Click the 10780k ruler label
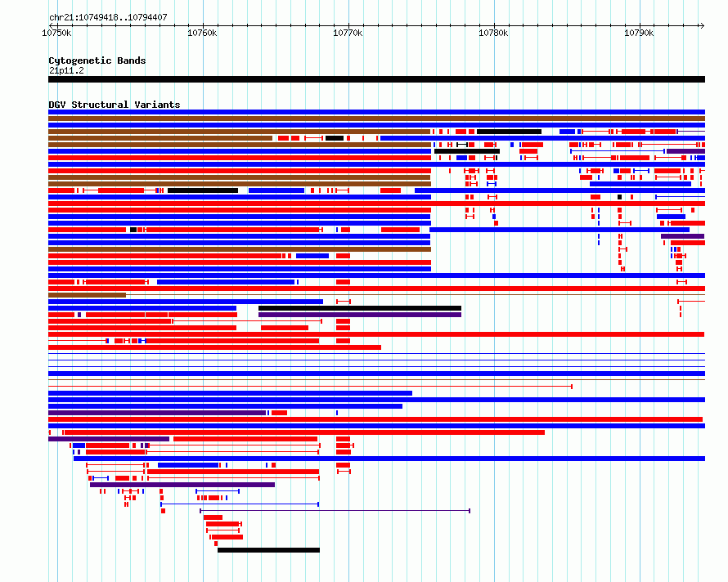The width and height of the screenshot is (728, 582). click(x=493, y=33)
